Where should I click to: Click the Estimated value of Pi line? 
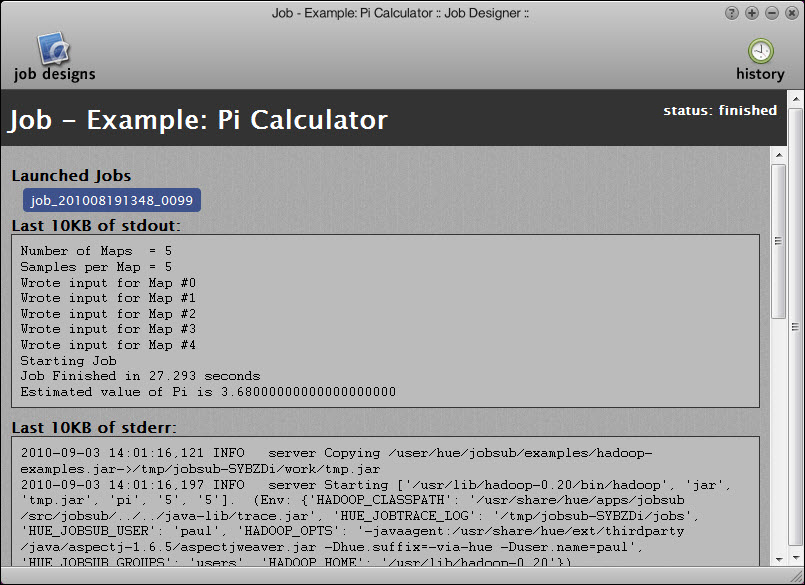[208, 392]
